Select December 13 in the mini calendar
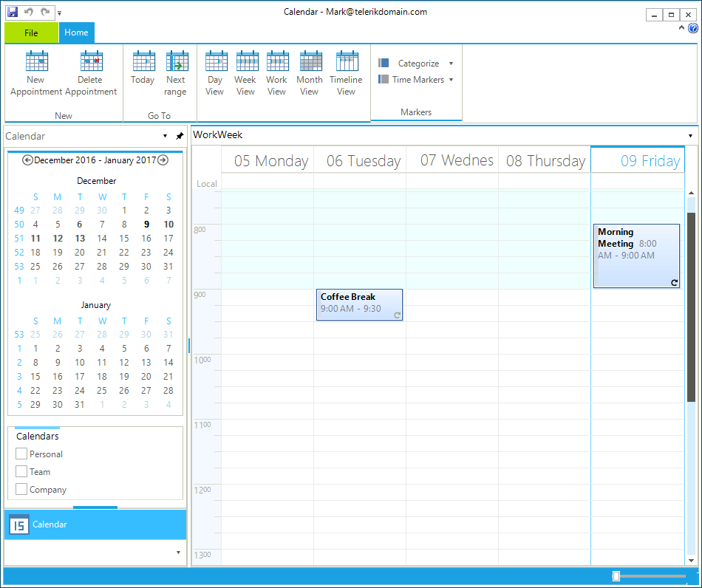The height and width of the screenshot is (588, 702). pos(80,239)
